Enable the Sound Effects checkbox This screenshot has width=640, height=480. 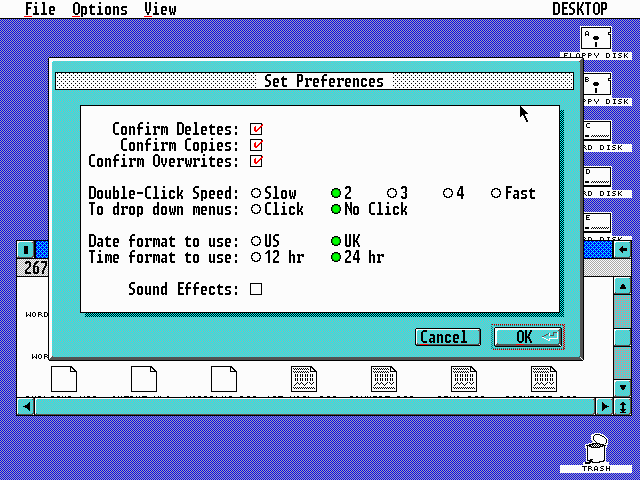point(256,289)
